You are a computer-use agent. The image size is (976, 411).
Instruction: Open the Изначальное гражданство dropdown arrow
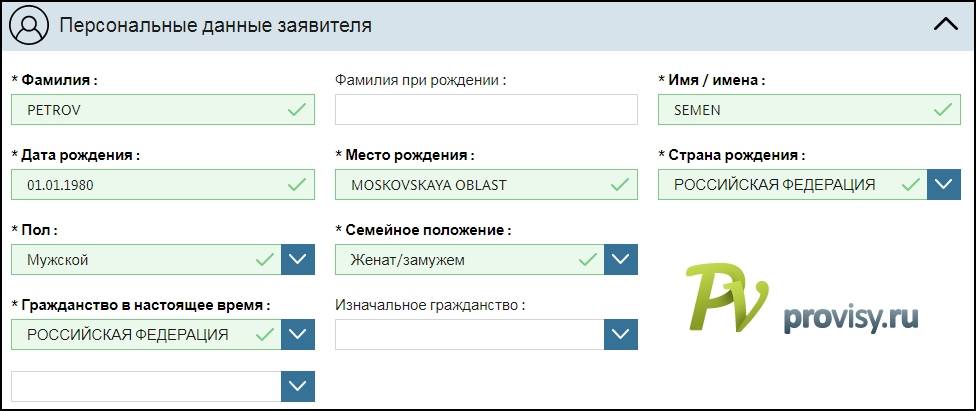coord(621,334)
